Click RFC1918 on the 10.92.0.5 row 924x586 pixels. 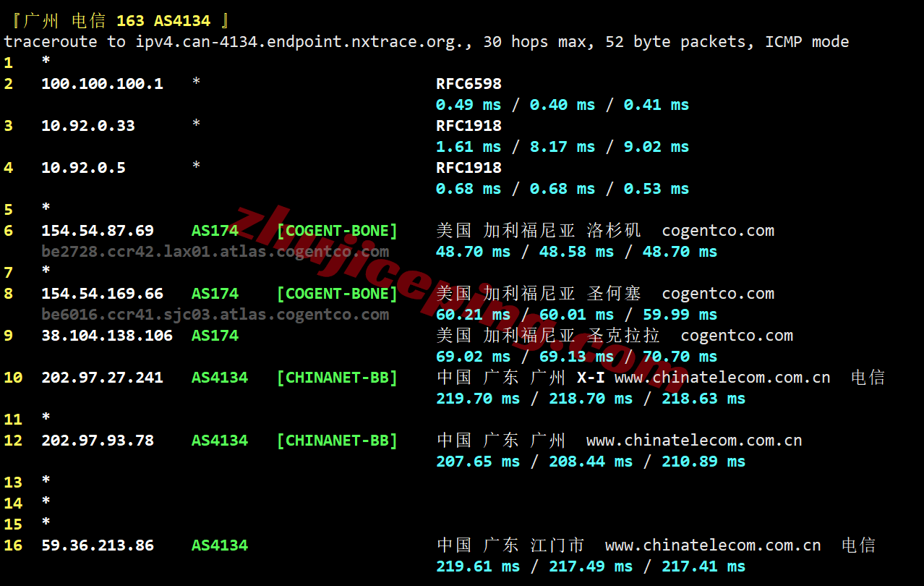pyautogui.click(x=469, y=168)
